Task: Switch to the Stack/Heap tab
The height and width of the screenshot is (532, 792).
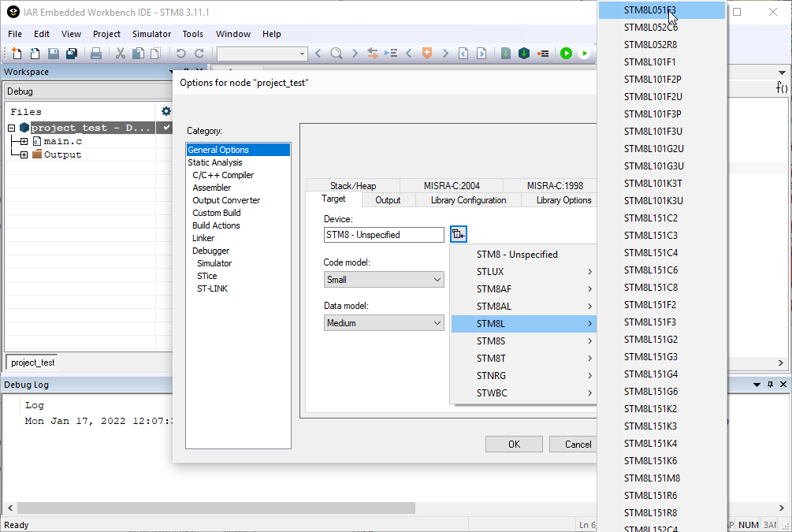Action: tap(353, 185)
